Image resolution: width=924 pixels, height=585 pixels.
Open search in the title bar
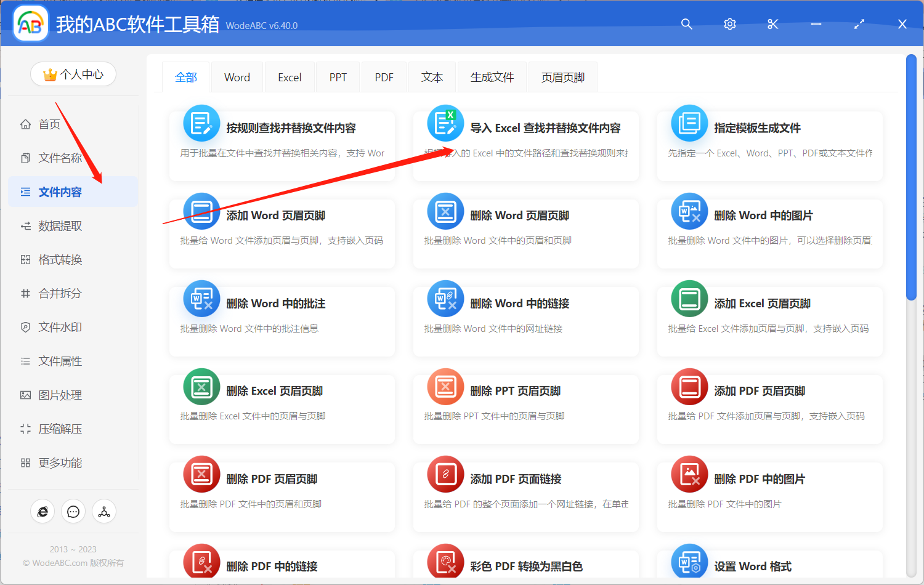[x=686, y=24]
